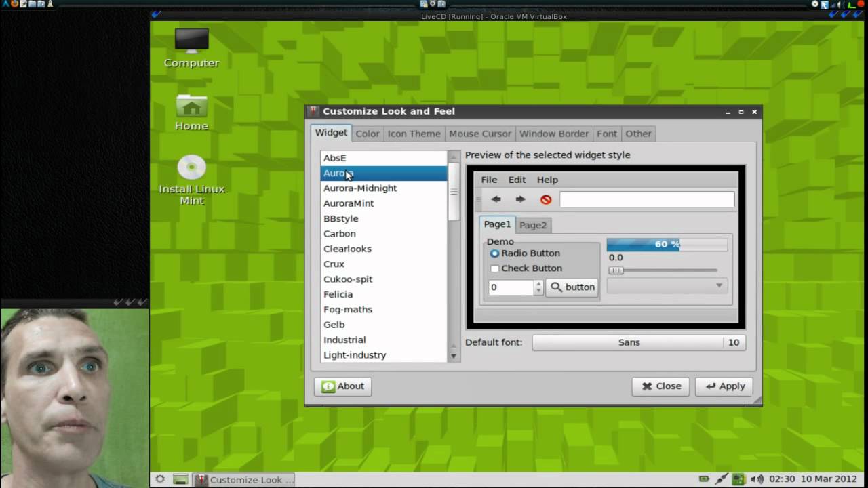This screenshot has height=488, width=868.
Task: Open the Home folder desktop icon
Action: pos(191,113)
